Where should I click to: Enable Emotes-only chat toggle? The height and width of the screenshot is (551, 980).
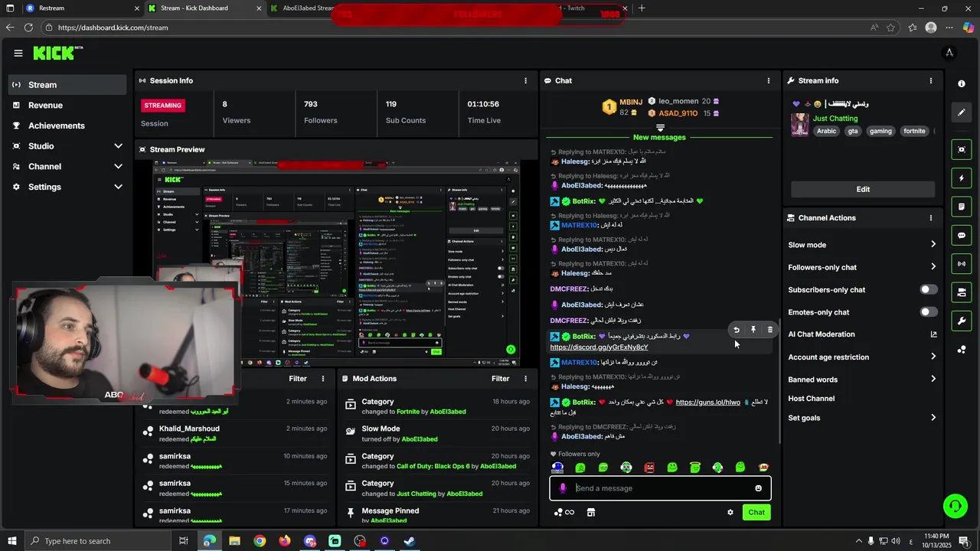click(928, 312)
